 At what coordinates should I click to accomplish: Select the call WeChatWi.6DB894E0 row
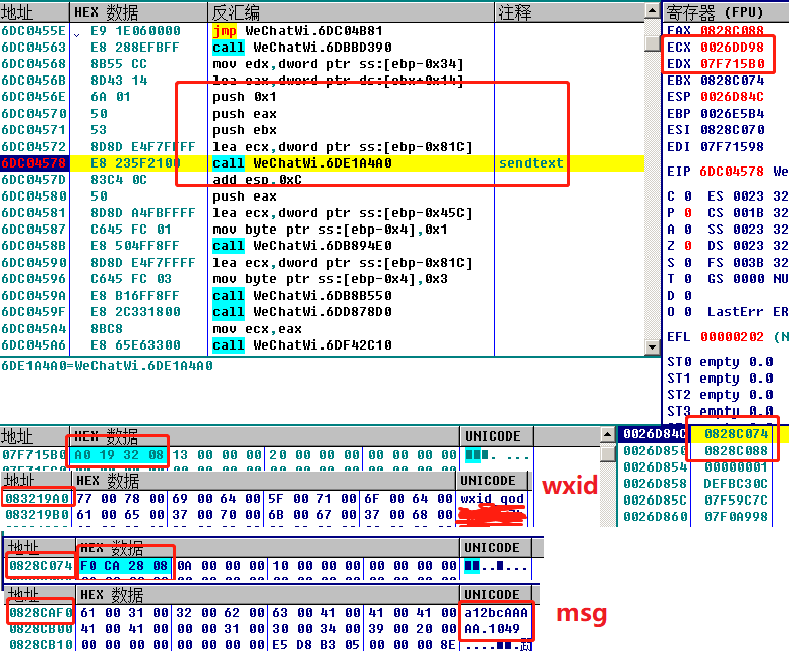click(x=302, y=246)
